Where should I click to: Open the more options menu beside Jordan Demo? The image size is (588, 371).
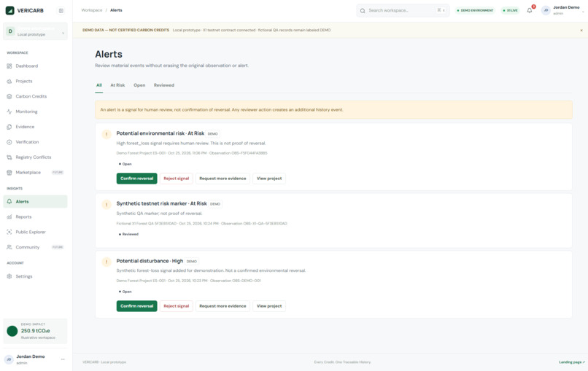click(63, 359)
